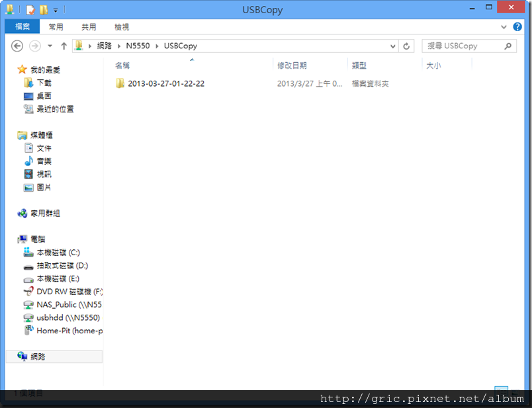Expand the address bar history dropdown

coord(392,46)
